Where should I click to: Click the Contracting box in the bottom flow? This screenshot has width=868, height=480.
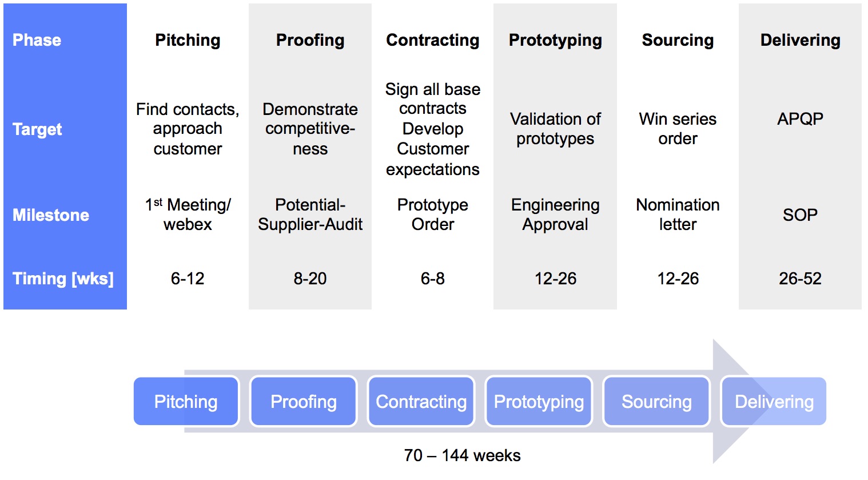tap(421, 402)
